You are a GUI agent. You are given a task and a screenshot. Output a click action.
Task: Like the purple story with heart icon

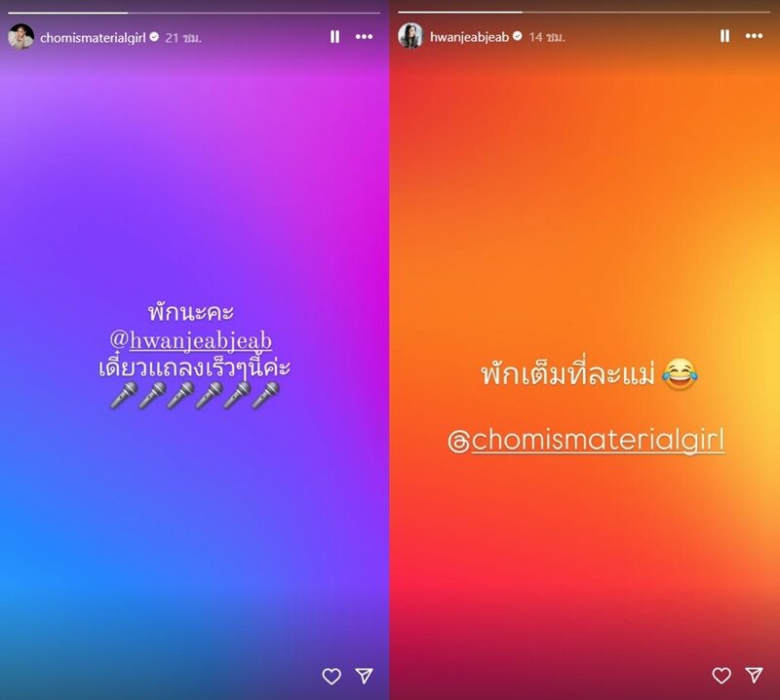click(x=331, y=677)
